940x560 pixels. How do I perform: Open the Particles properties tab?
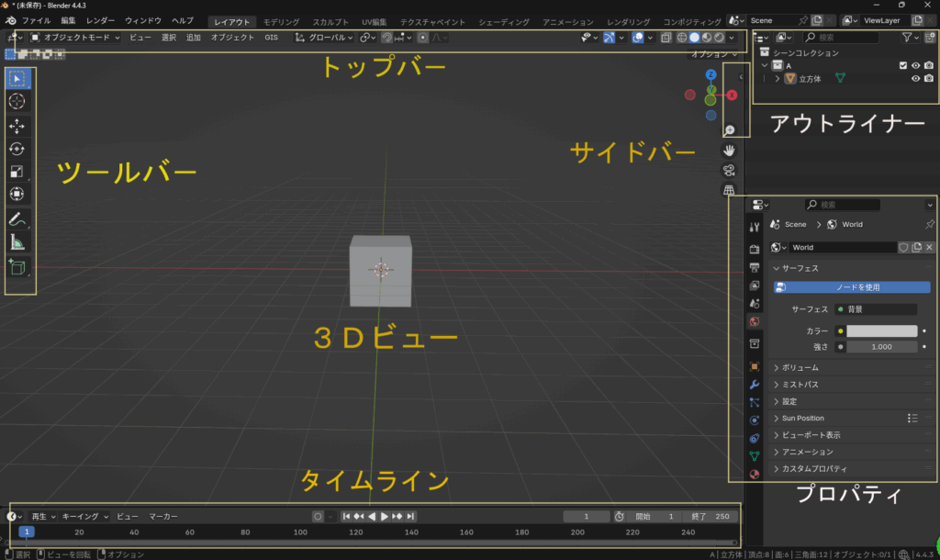[x=755, y=402]
